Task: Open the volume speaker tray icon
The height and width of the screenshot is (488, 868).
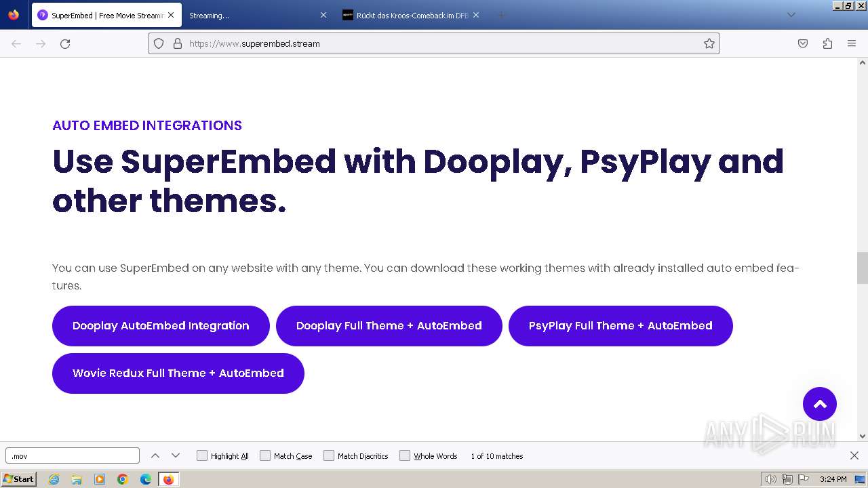Action: click(771, 479)
